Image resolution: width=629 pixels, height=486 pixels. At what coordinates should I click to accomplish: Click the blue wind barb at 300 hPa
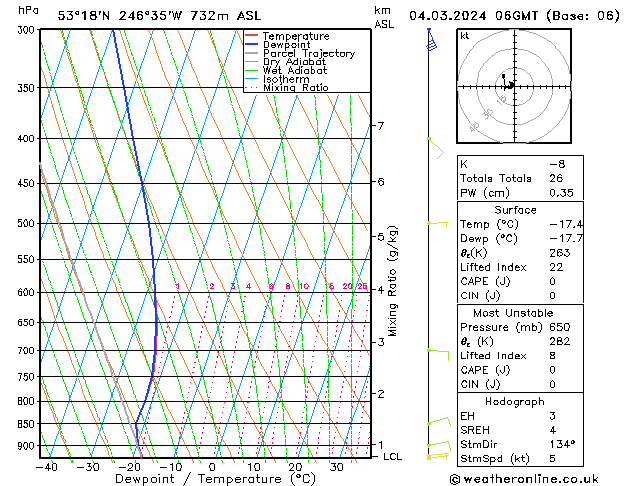pos(431,39)
